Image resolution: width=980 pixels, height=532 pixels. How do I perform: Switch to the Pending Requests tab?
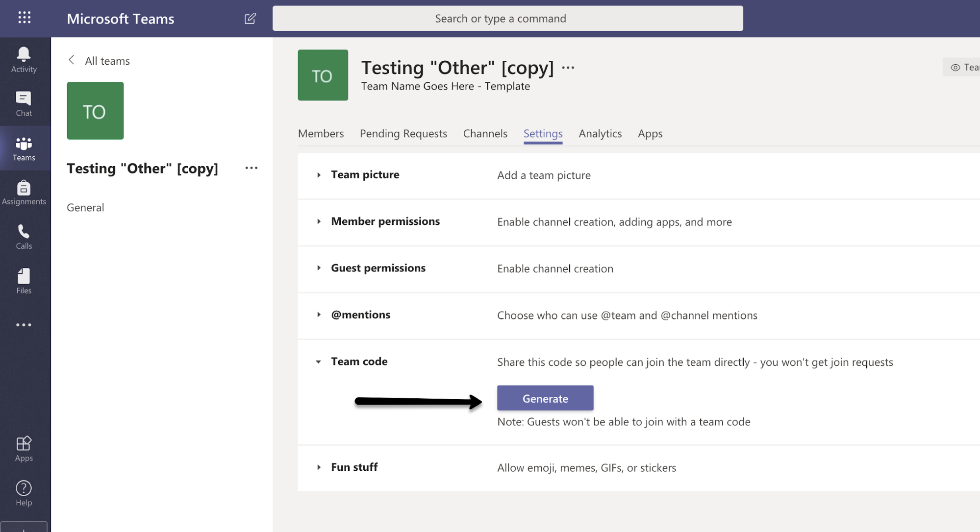pyautogui.click(x=403, y=133)
